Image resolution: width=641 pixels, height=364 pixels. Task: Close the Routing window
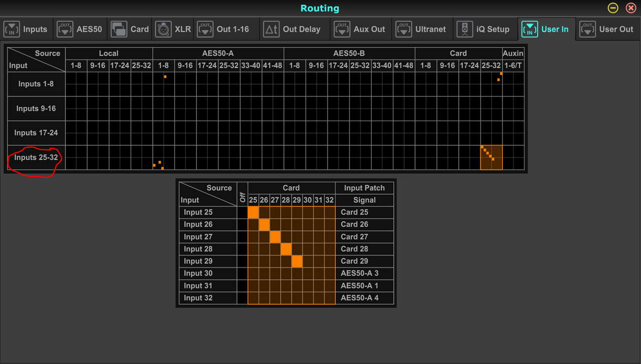(631, 8)
